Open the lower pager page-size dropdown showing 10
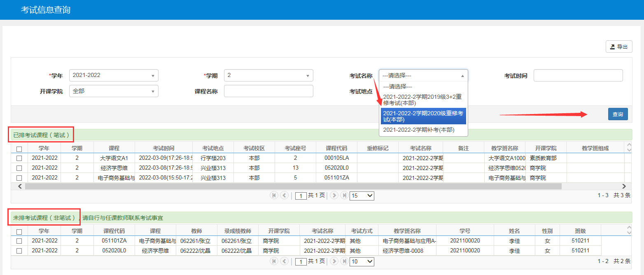The image size is (644, 275). click(362, 261)
